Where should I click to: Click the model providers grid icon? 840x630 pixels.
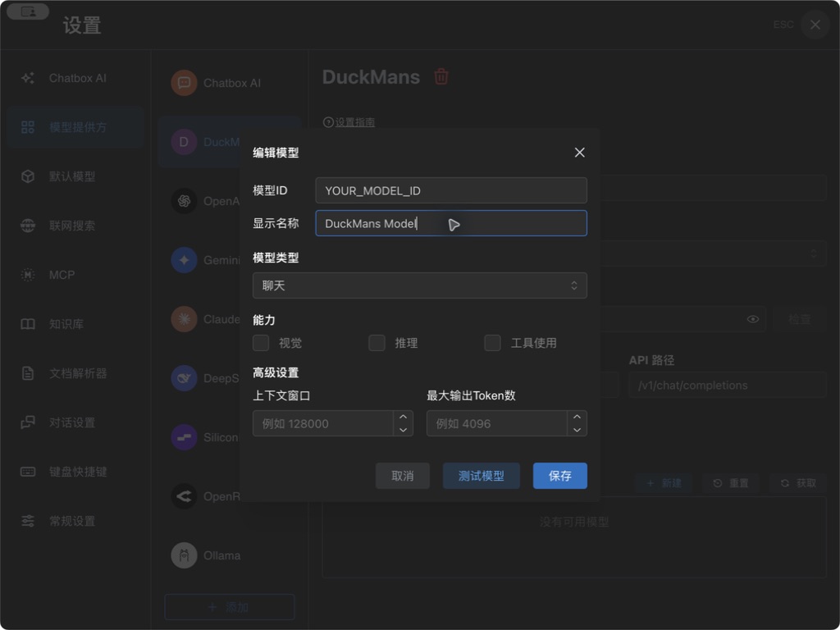tap(28, 127)
